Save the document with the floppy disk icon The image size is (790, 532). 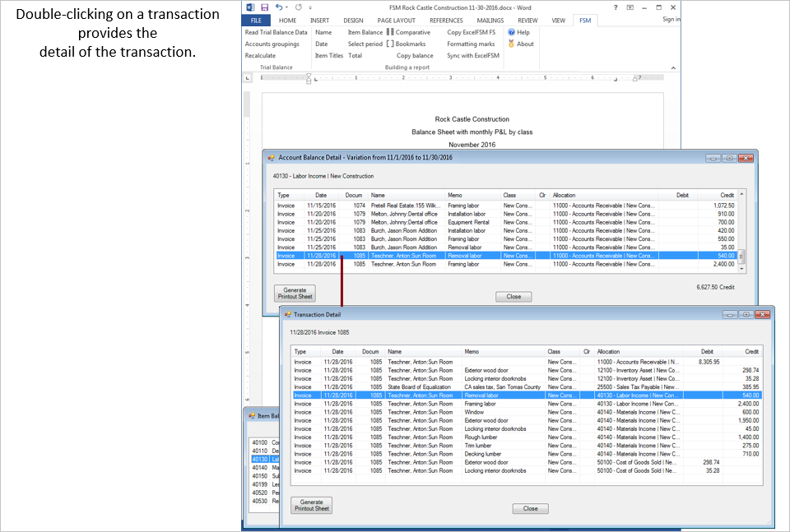tap(264, 7)
